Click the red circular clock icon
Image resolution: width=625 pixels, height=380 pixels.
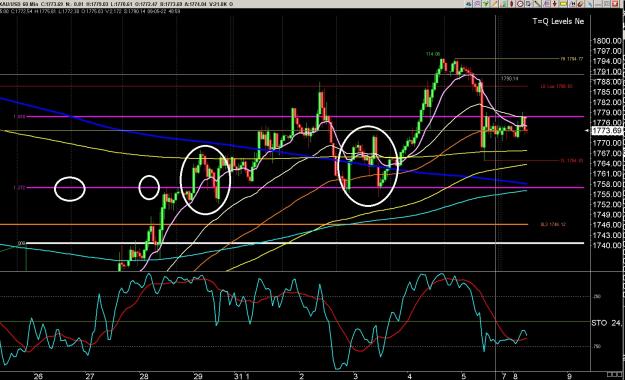pos(520,4)
